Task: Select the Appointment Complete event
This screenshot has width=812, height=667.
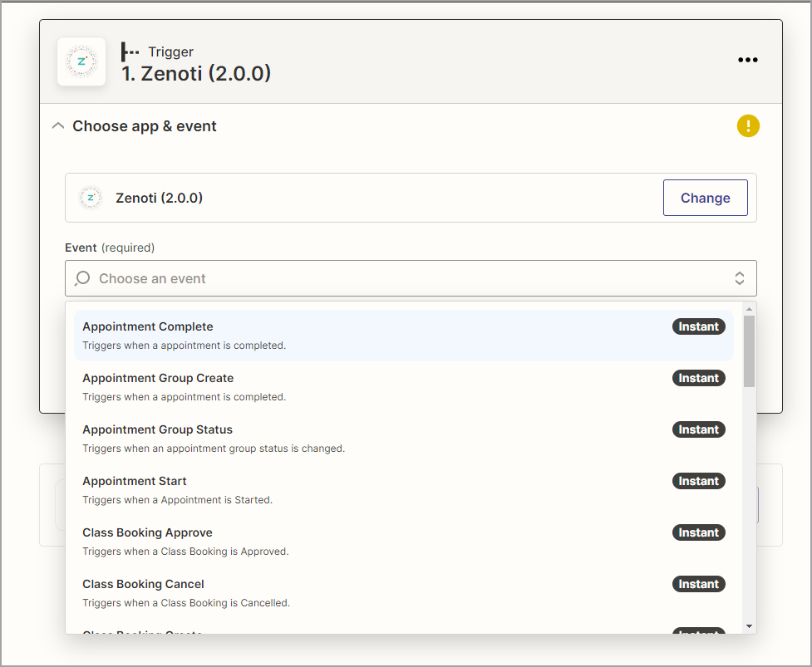Action: coord(404,336)
